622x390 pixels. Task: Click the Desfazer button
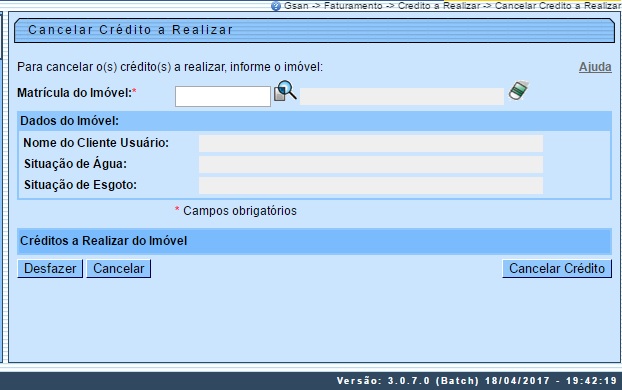(x=50, y=269)
